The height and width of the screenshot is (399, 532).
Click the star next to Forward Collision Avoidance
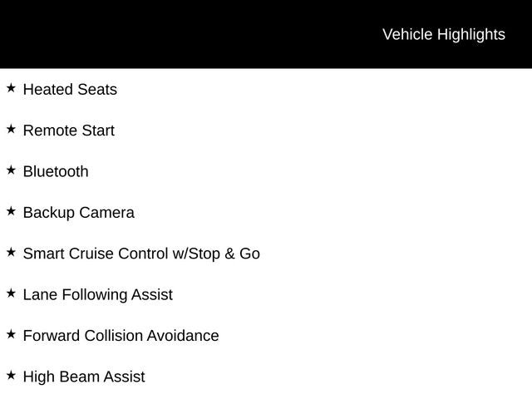point(11,334)
